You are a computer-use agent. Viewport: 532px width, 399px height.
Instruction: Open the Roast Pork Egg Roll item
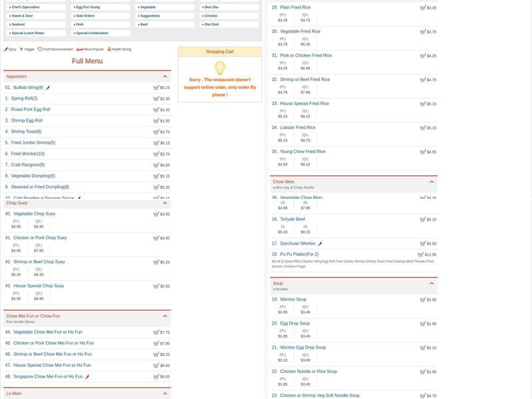(x=31, y=110)
